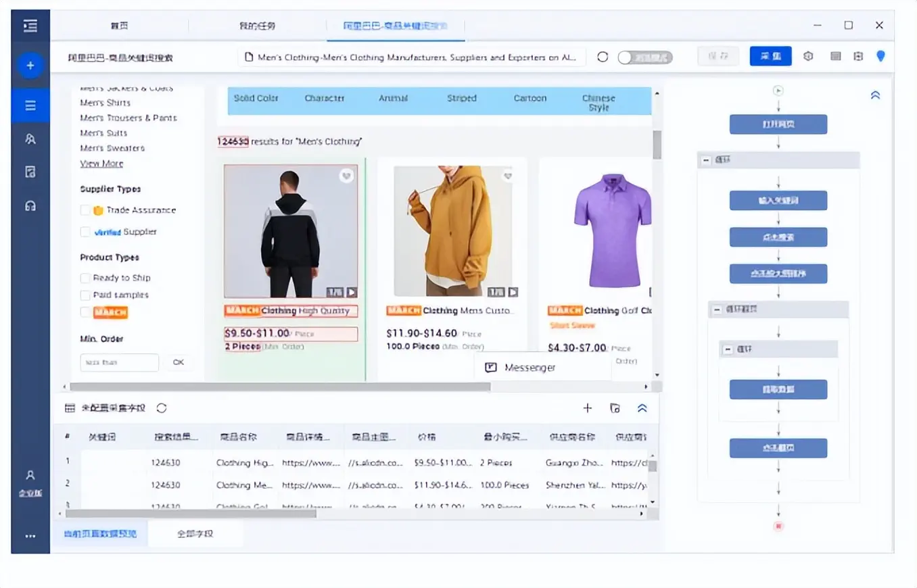Favorite the black hoodie product with heart icon
Screen dimensions: 917x588
[346, 176]
